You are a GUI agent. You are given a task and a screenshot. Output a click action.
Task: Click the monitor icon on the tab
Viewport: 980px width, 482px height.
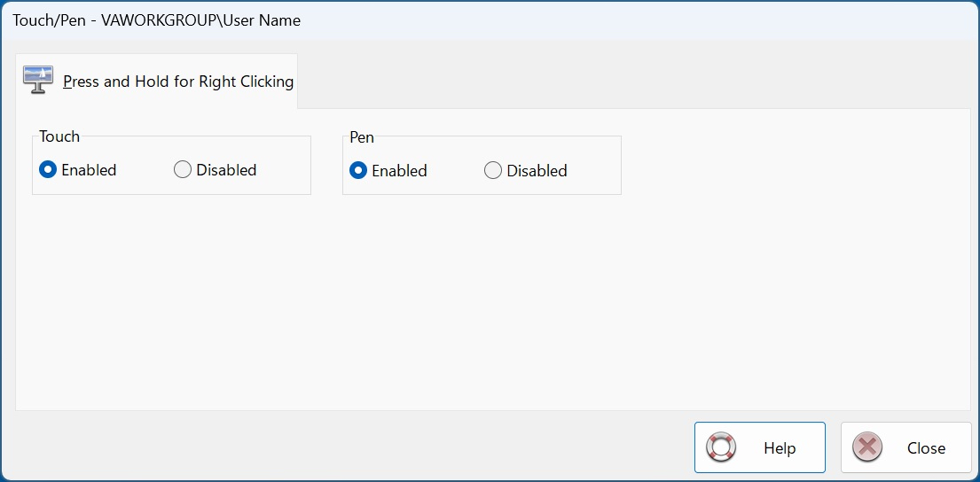(38, 80)
